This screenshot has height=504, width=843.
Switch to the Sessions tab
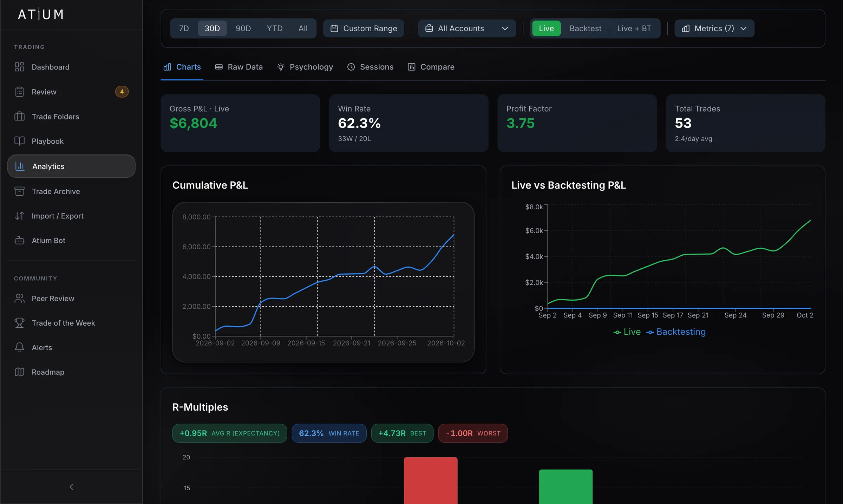pos(370,67)
